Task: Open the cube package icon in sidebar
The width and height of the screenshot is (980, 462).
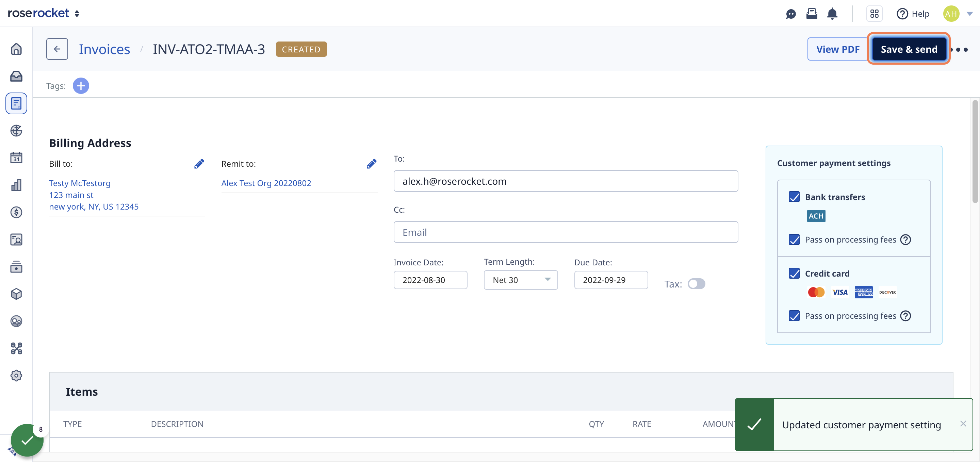Action: [x=16, y=294]
